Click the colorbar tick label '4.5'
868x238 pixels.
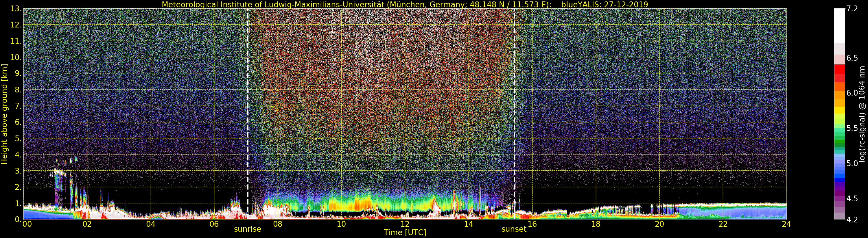pyautogui.click(x=852, y=199)
